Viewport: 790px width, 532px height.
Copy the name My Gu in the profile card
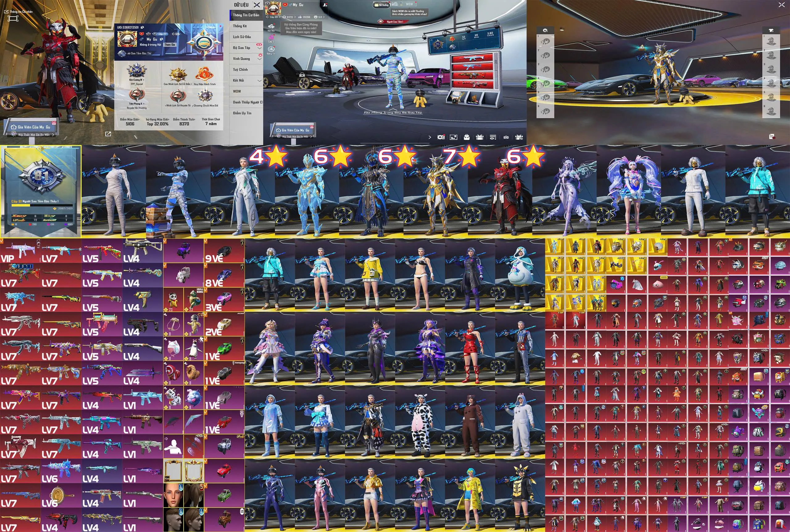[161, 39]
